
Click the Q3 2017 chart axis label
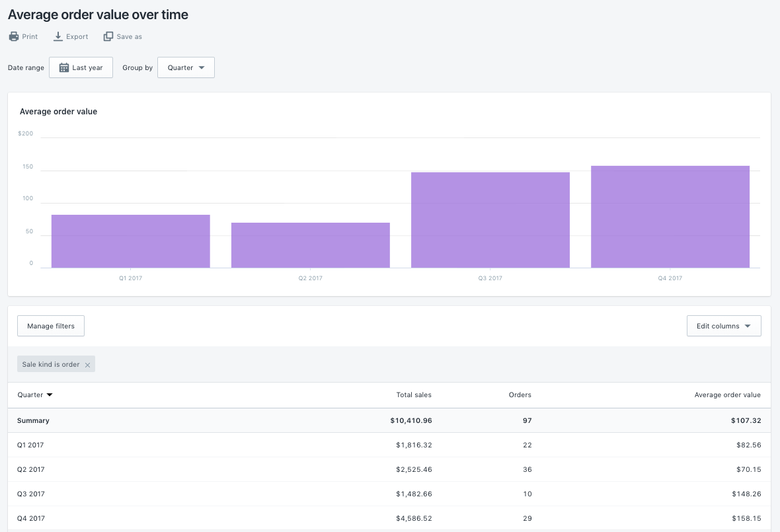coord(490,278)
